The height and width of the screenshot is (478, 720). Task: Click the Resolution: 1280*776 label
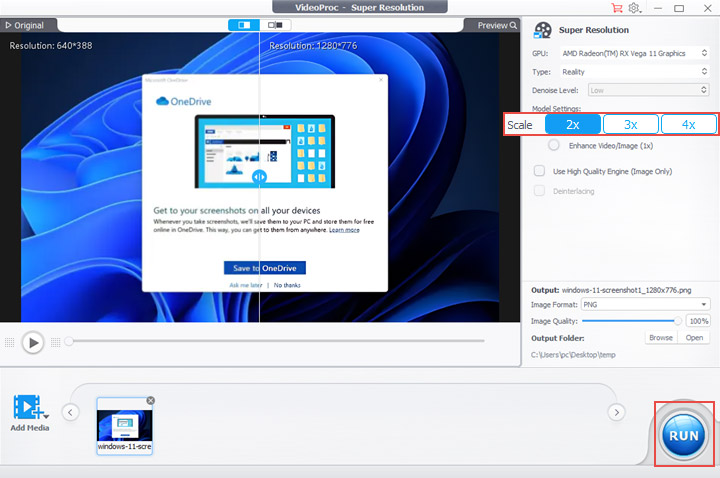313,45
